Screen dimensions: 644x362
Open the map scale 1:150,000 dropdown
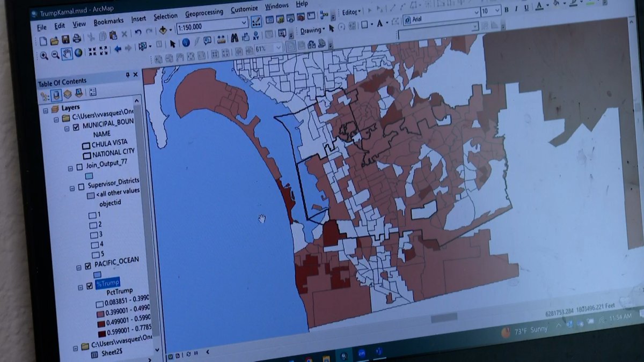[245, 23]
